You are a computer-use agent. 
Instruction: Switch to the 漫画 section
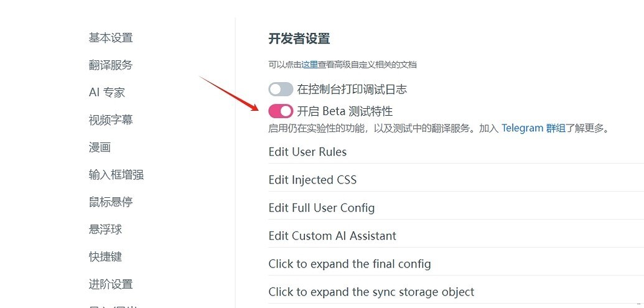click(100, 147)
